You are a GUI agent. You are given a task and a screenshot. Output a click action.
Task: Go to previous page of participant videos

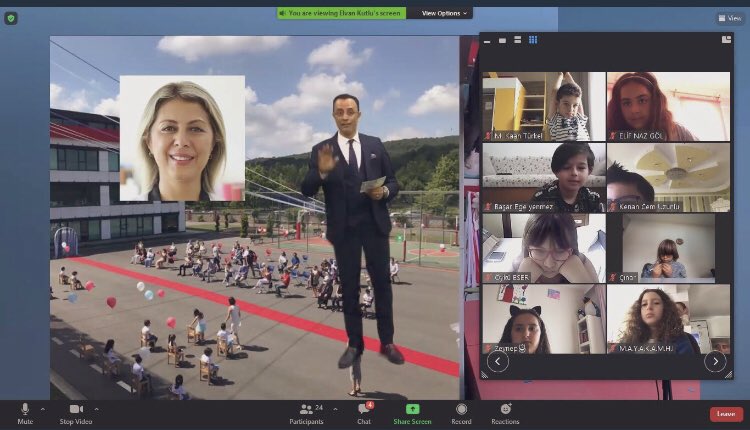tap(497, 362)
